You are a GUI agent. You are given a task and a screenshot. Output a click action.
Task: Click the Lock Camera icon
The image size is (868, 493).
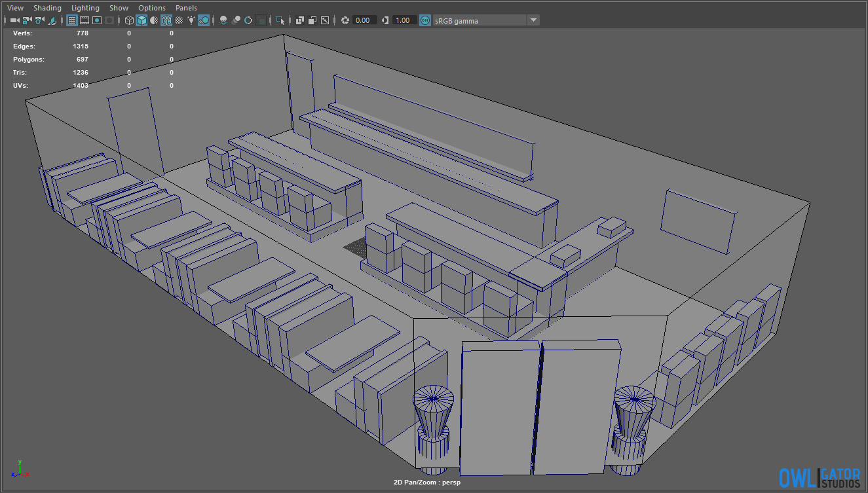coord(27,20)
